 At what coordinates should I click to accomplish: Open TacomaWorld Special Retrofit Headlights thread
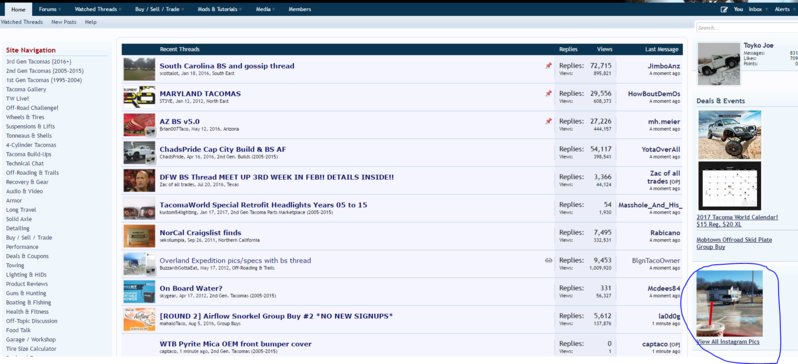pyautogui.click(x=264, y=205)
